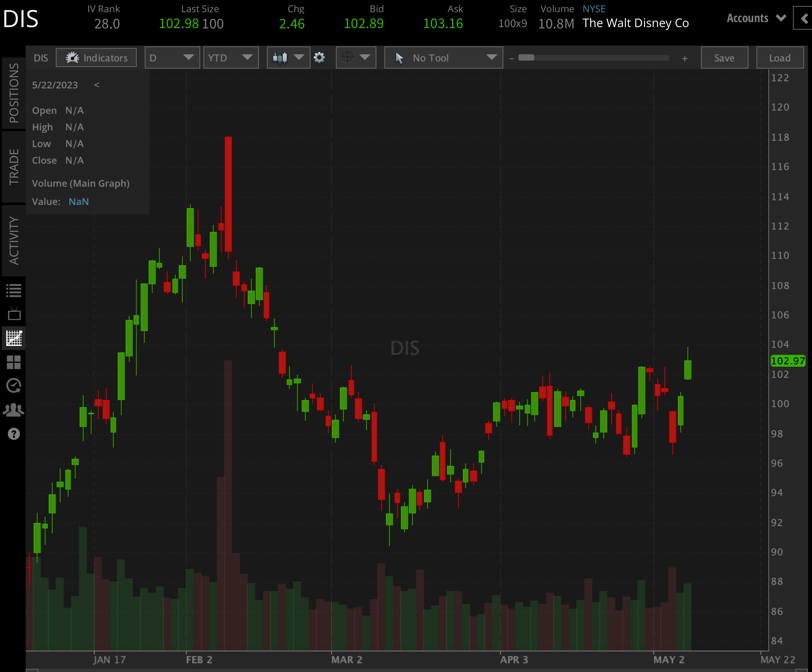812x672 pixels.
Task: Click the help question mark icon
Action: [14, 434]
